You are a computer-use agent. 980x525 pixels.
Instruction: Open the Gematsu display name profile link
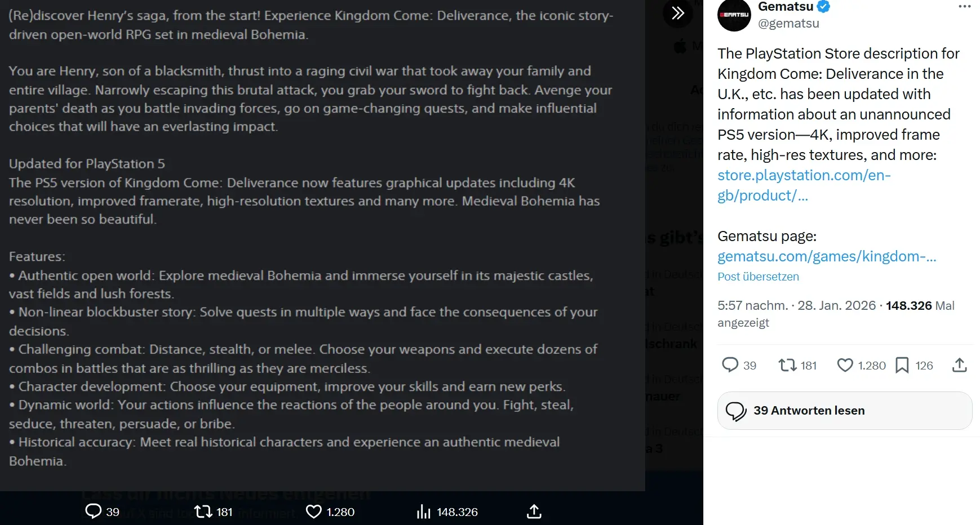coord(786,7)
